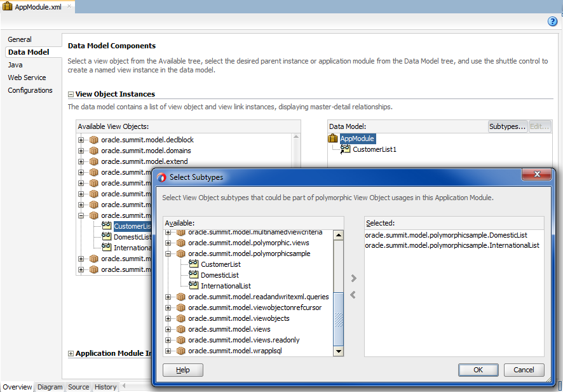Screen dimensions: 563x392
Task: Select CustomerList in dialog Available tree
Action: click(x=221, y=264)
